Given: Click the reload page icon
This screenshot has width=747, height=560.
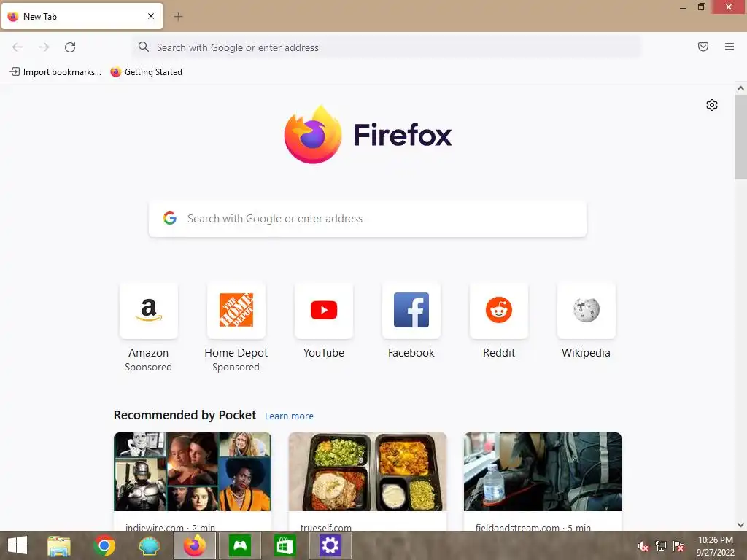Looking at the screenshot, I should pos(70,47).
